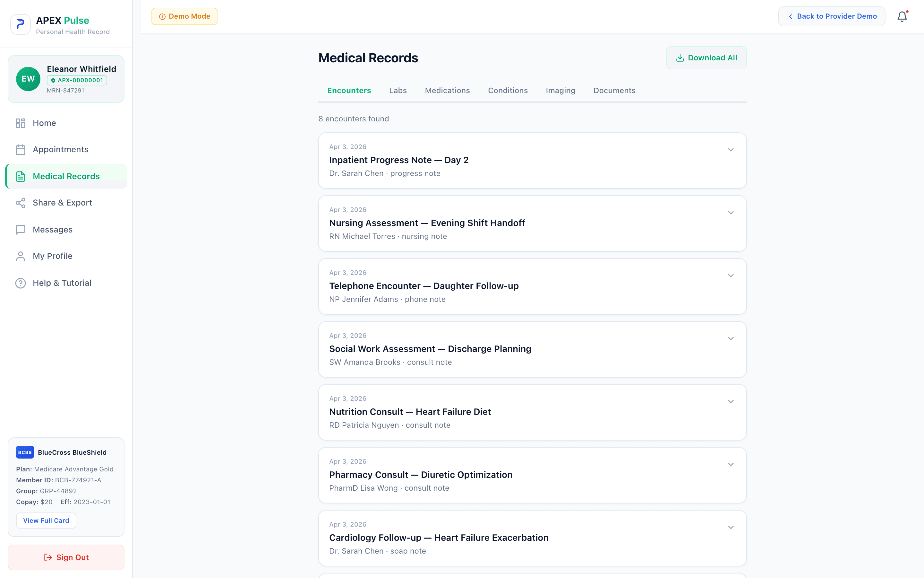Click NP Jennifer Adams · phone note
Image resolution: width=924 pixels, height=578 pixels.
coord(387,299)
